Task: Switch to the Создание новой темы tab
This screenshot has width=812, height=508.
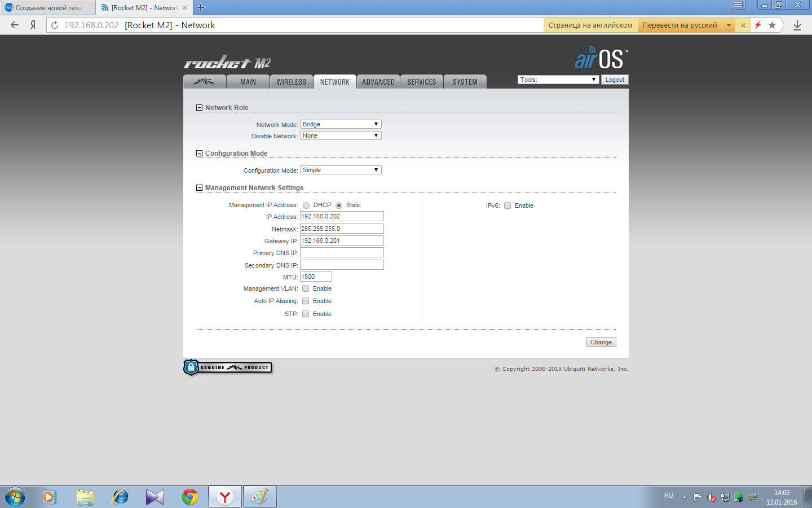Action: pyautogui.click(x=47, y=7)
